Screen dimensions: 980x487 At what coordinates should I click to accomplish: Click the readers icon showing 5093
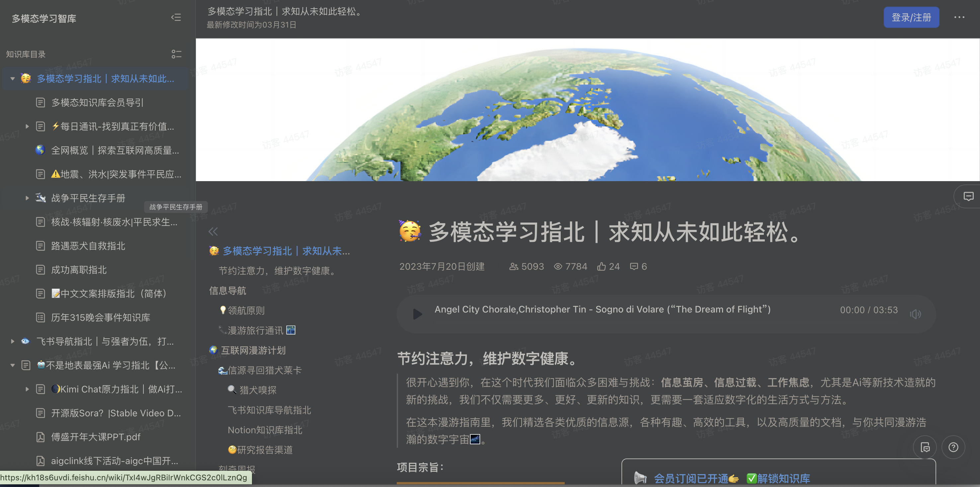pos(514,266)
